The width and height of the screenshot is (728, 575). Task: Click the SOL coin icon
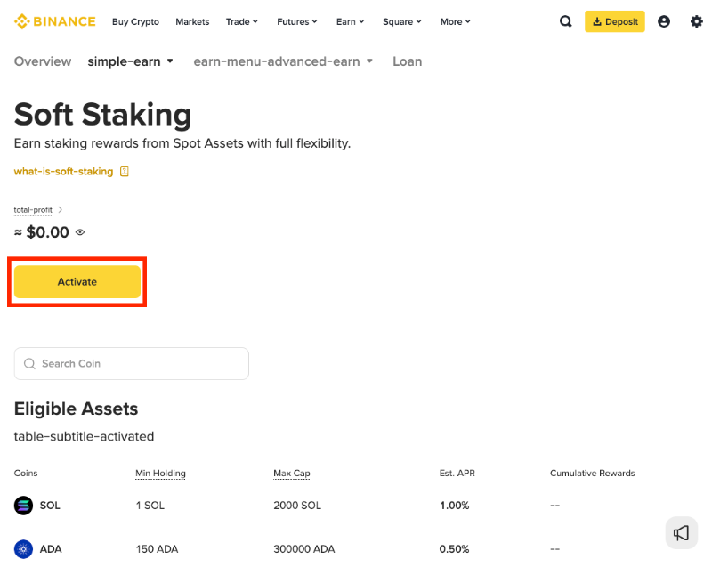[23, 506]
